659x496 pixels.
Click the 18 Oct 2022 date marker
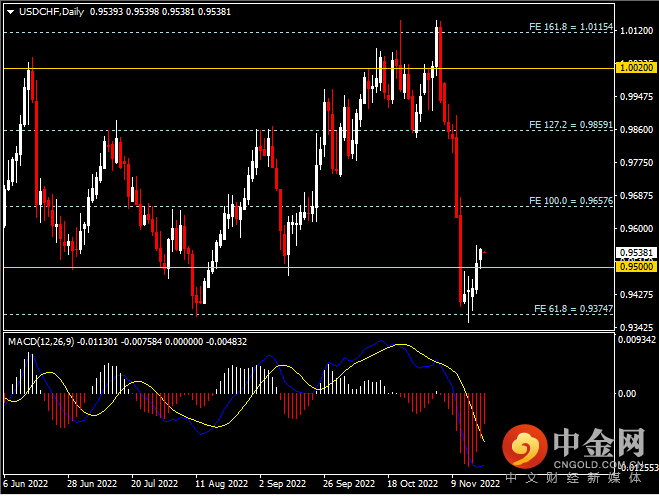click(412, 484)
